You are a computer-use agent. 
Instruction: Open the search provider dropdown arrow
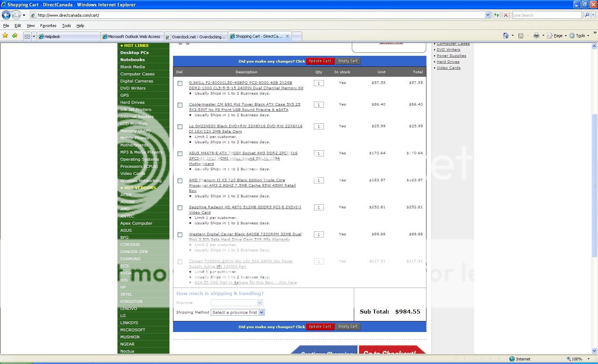pos(594,15)
